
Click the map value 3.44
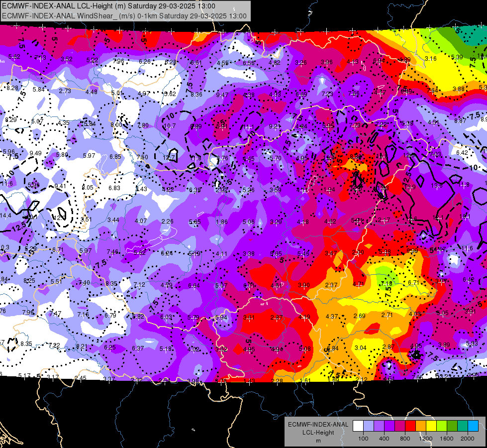113,220
